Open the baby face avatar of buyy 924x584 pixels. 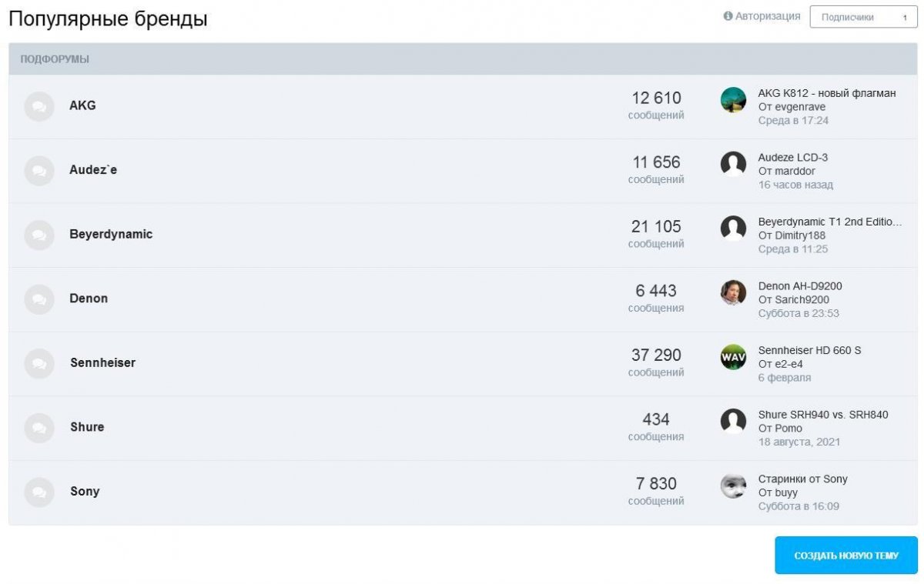(733, 486)
